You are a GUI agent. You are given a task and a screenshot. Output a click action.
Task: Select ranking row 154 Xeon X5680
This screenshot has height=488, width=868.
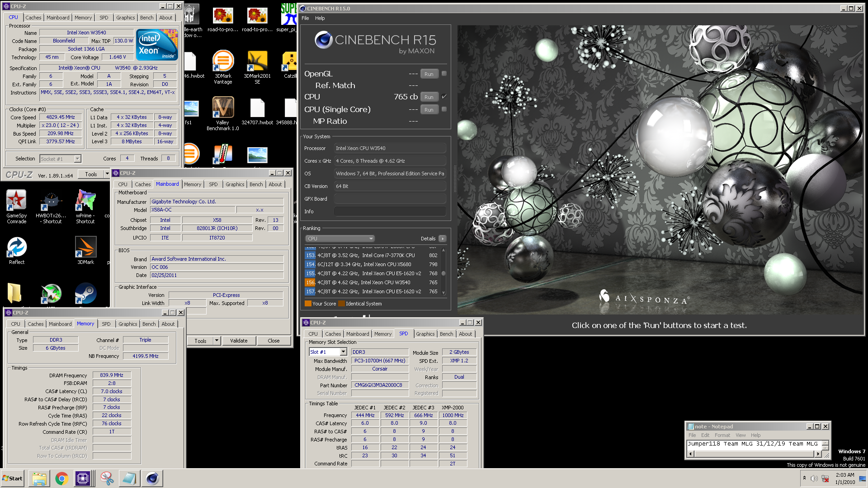tap(372, 264)
